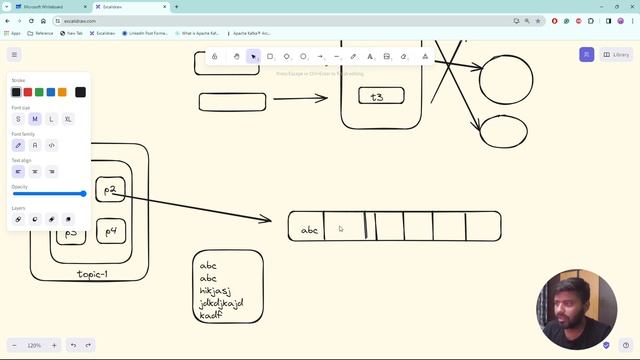Open the Excalidraw hamburger main menu
640x360 pixels.
click(14, 54)
